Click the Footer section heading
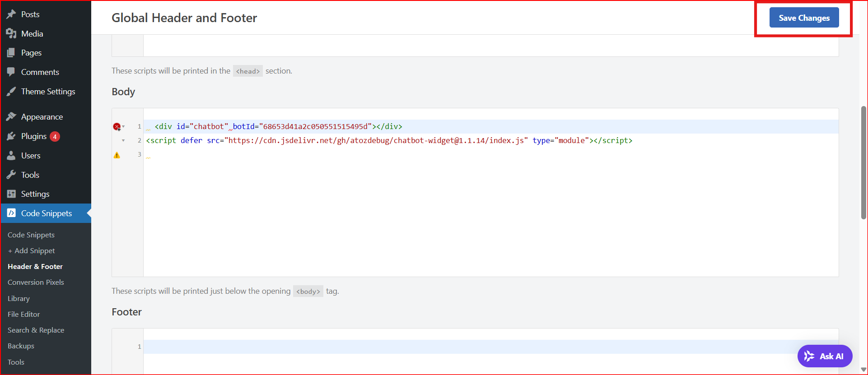Image resolution: width=868 pixels, height=375 pixels. tap(126, 312)
